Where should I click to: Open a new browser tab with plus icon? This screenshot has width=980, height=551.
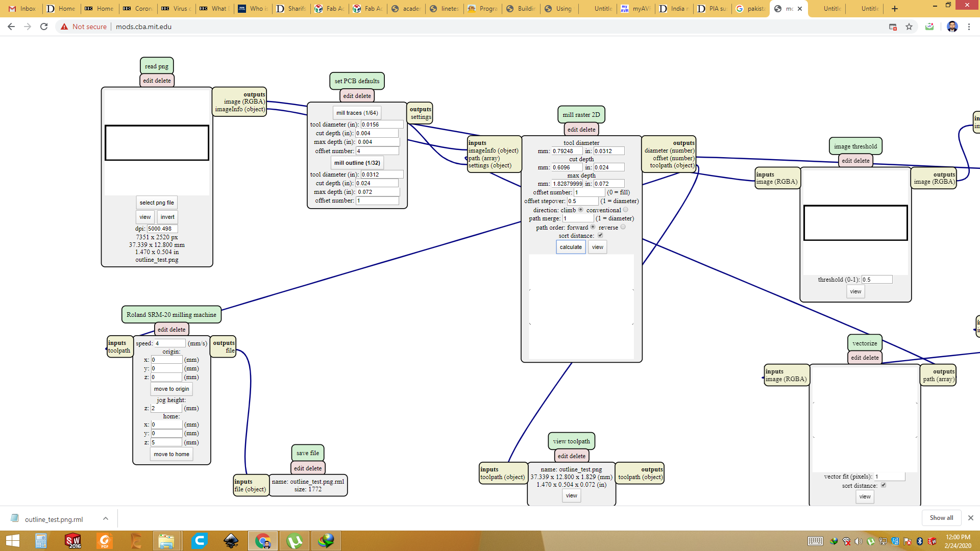[894, 9]
